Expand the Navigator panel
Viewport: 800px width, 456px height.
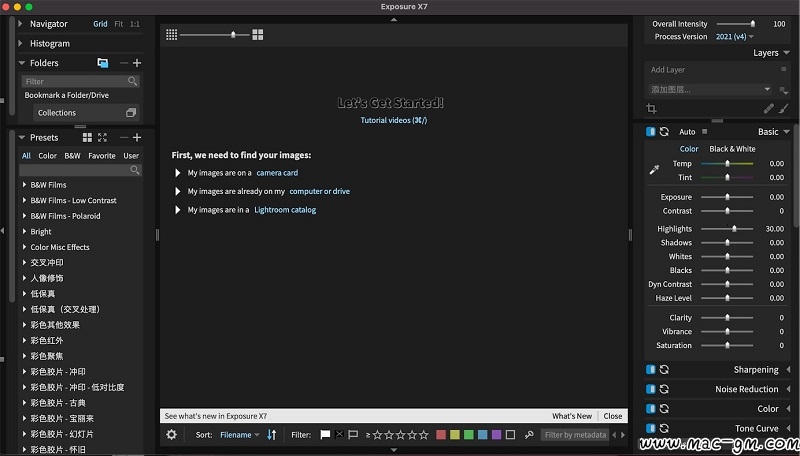pos(20,23)
